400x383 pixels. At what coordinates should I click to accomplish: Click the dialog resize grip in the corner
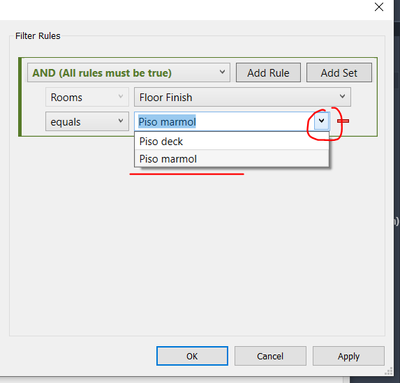[389, 372]
